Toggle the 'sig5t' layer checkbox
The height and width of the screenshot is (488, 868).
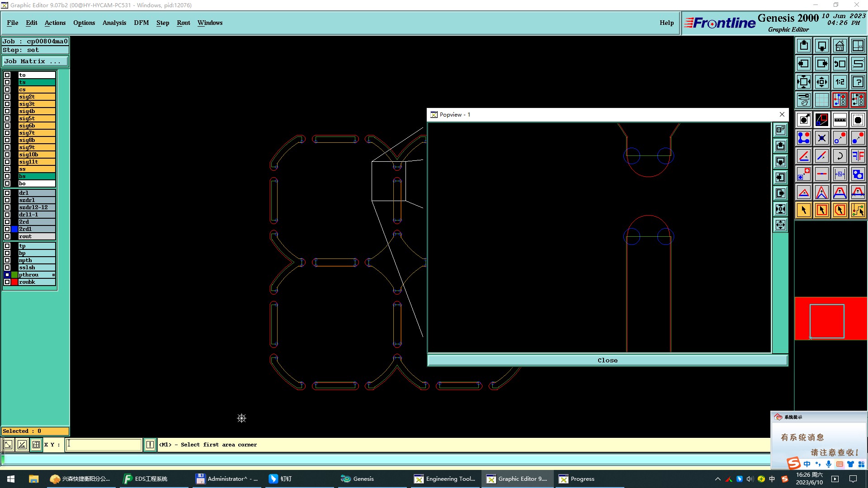[x=7, y=118]
